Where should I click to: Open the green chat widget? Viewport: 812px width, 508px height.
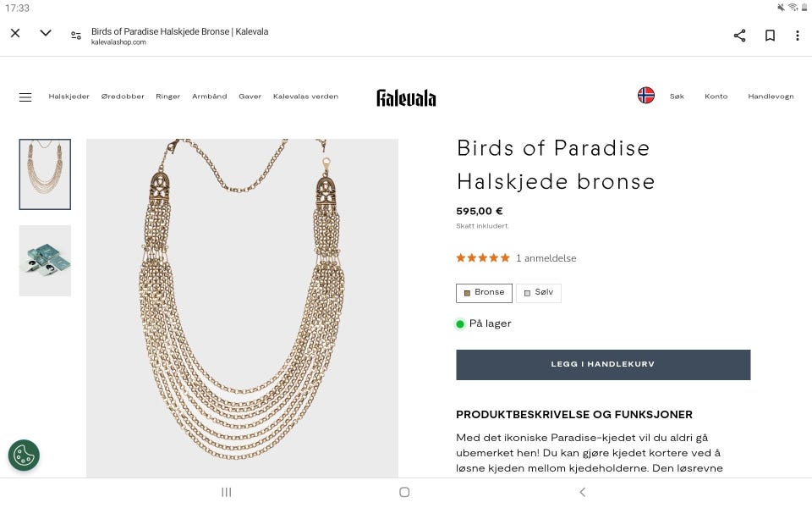click(x=23, y=455)
